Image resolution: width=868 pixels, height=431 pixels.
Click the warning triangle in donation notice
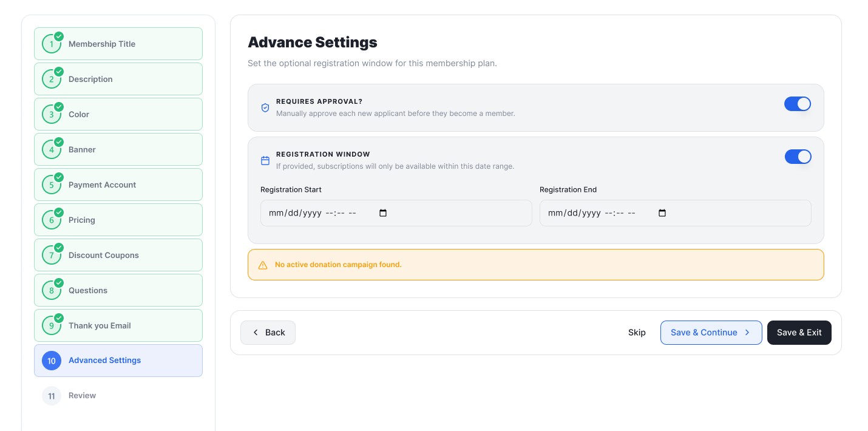tap(263, 265)
